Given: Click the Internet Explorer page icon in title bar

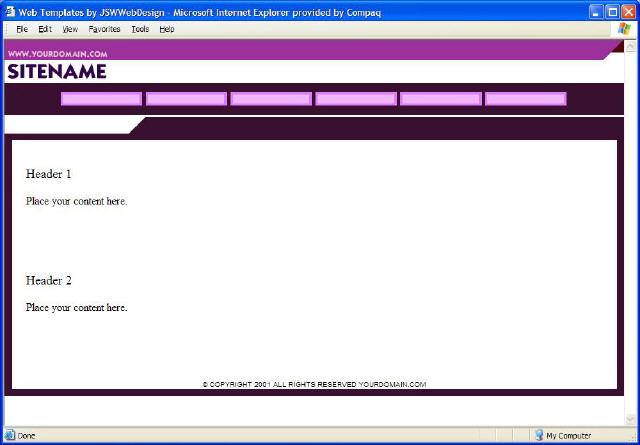Looking at the screenshot, I should pyautogui.click(x=9, y=11).
